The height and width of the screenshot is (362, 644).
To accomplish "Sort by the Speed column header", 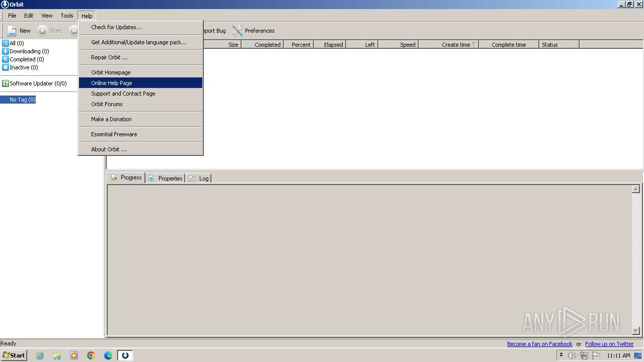I will pyautogui.click(x=398, y=45).
